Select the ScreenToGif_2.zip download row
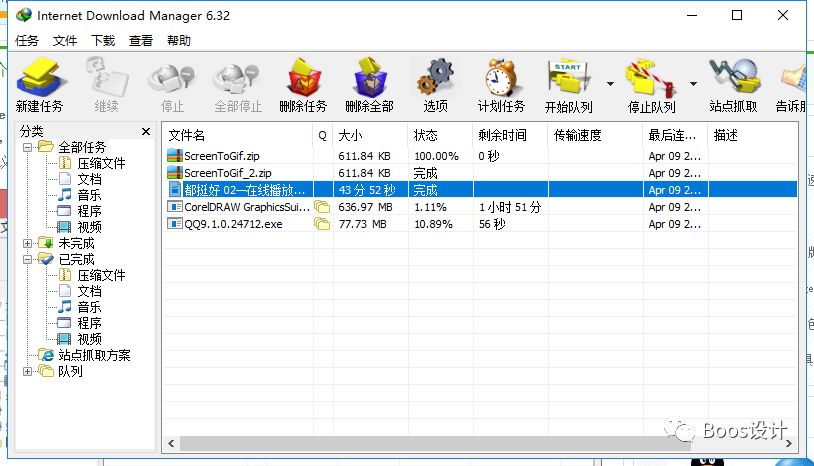The image size is (814, 466). (x=480, y=173)
